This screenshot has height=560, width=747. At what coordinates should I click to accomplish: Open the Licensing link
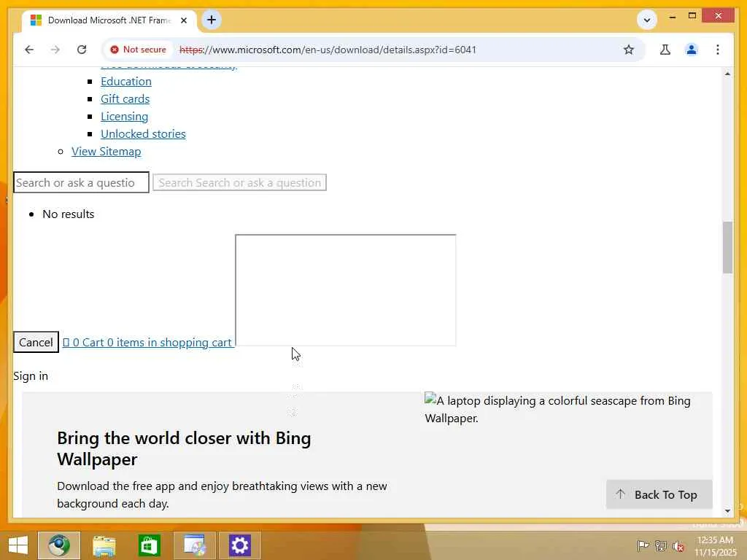click(124, 117)
